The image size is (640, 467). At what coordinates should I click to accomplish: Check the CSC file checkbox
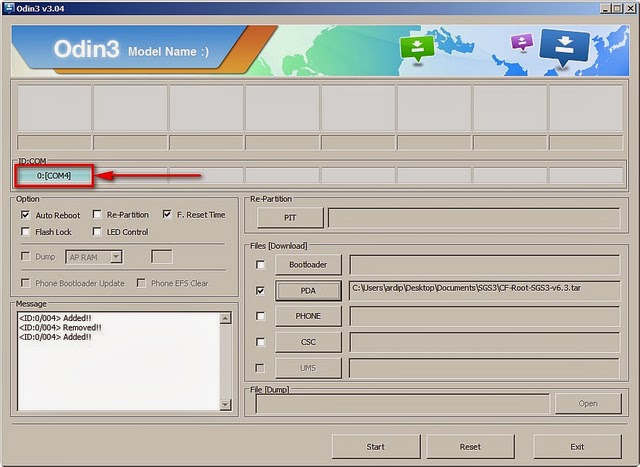coord(260,342)
